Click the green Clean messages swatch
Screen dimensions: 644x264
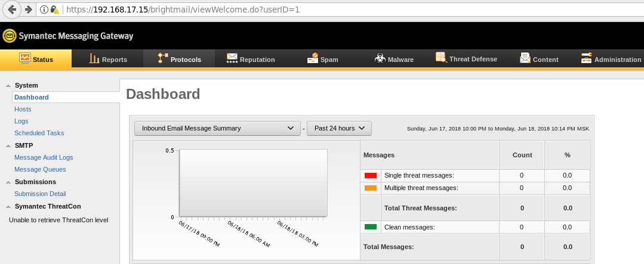pyautogui.click(x=371, y=226)
